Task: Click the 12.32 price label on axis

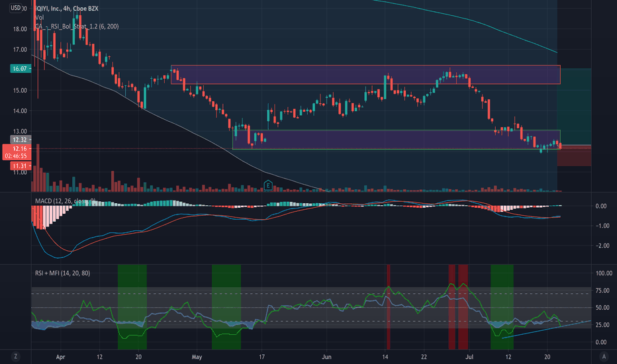Action: (x=21, y=140)
